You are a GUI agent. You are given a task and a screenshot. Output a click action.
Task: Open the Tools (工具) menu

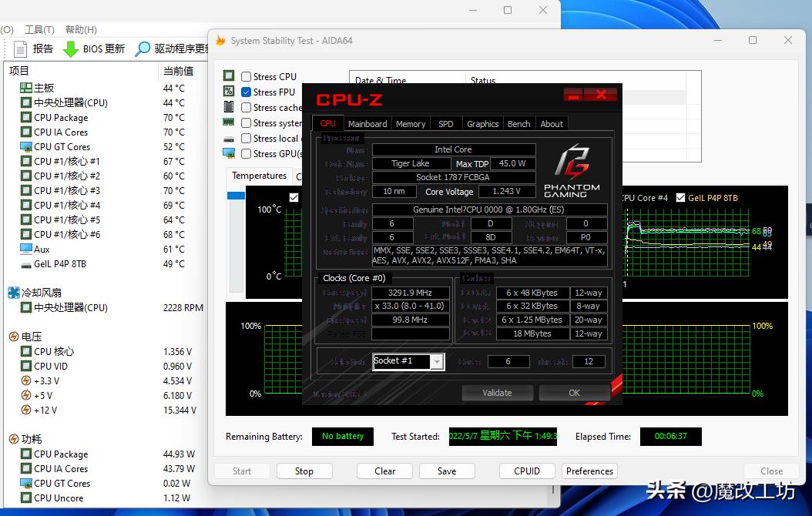click(39, 30)
